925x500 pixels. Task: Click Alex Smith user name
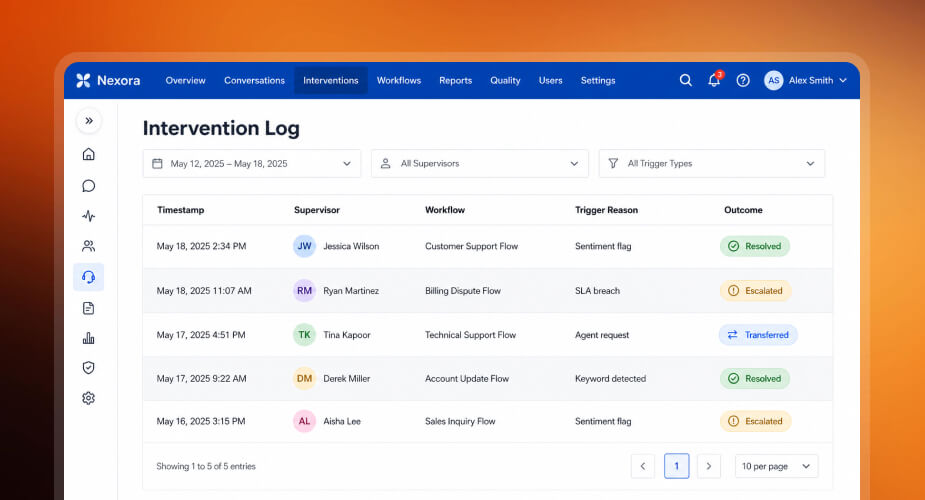coord(811,80)
